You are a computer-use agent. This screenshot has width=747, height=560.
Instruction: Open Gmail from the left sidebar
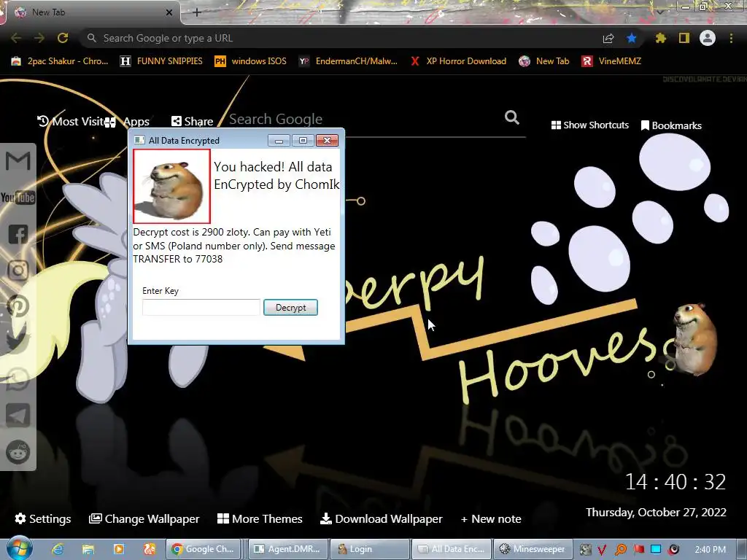coord(18,160)
